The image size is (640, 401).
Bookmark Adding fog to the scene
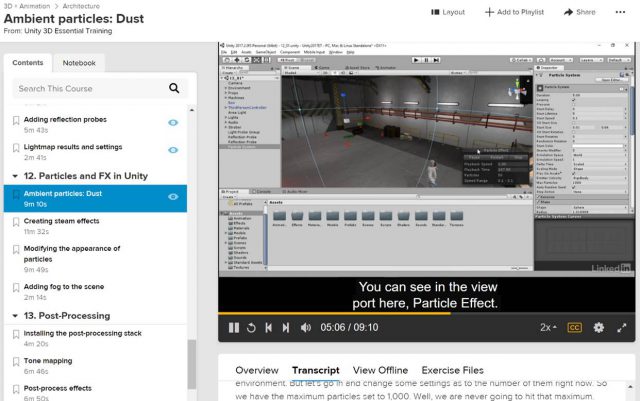click(x=16, y=287)
